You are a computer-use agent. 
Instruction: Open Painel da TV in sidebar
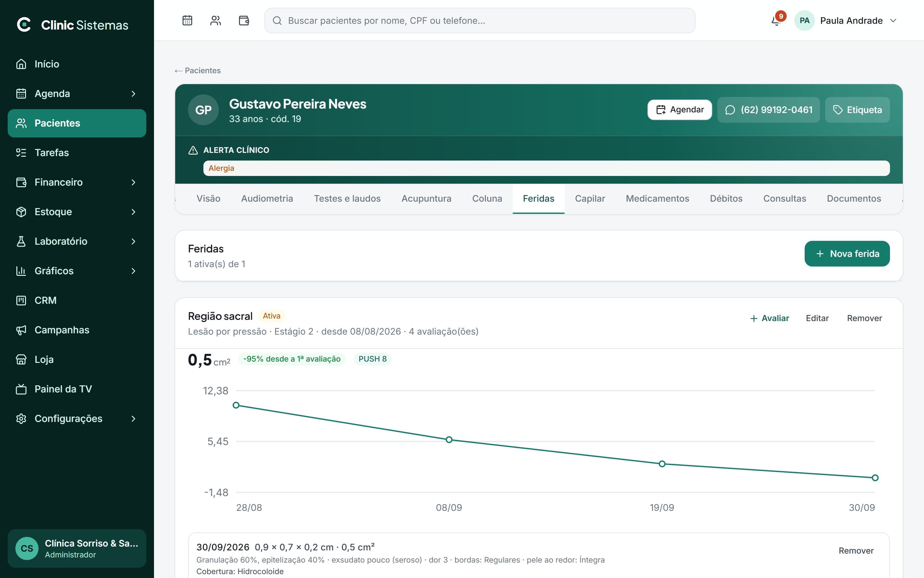click(77, 389)
